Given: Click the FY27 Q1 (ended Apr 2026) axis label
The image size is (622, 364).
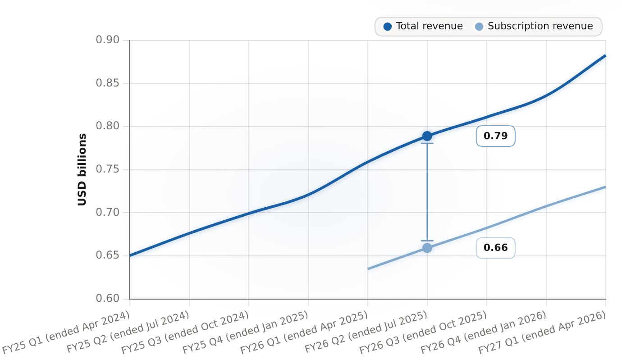Looking at the screenshot, I should tap(543, 332).
